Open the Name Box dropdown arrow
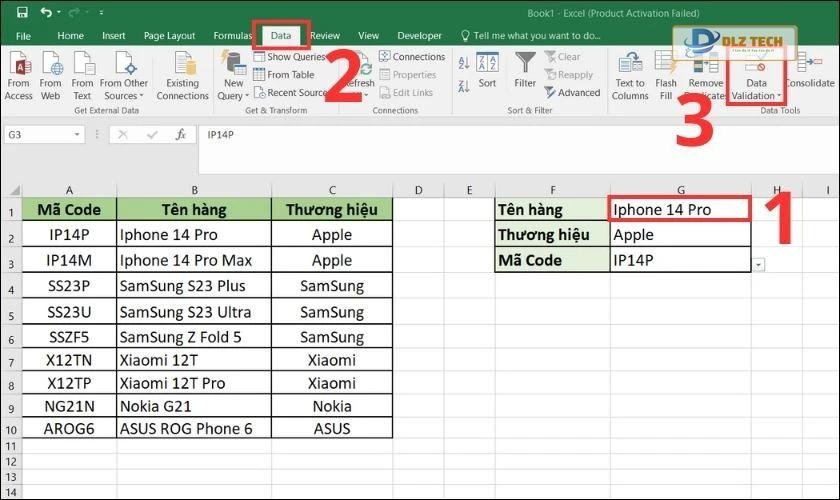Screen dimensions: 840x500 click(x=78, y=134)
